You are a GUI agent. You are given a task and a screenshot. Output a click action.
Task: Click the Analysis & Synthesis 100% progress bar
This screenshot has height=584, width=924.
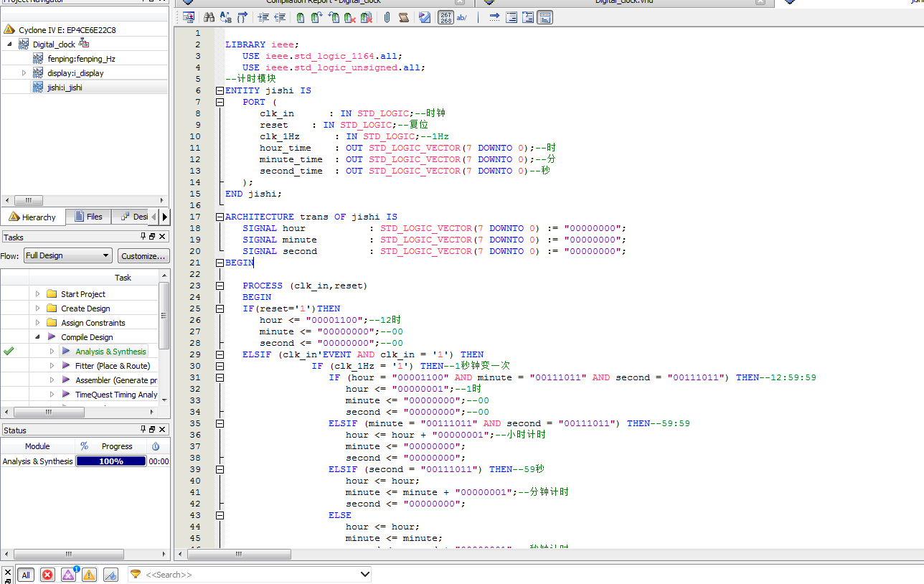click(111, 461)
